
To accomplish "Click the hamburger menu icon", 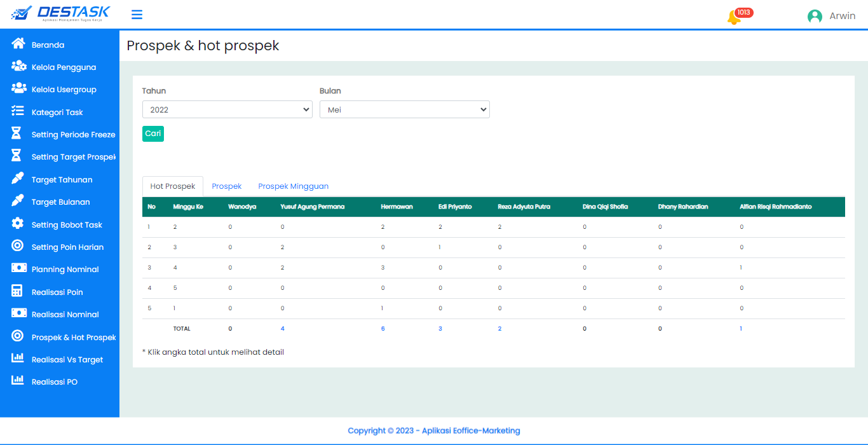I will pos(137,15).
